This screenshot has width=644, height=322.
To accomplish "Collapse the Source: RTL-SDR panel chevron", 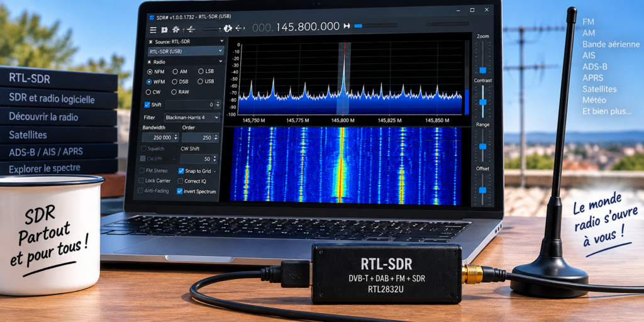I will [222, 41].
